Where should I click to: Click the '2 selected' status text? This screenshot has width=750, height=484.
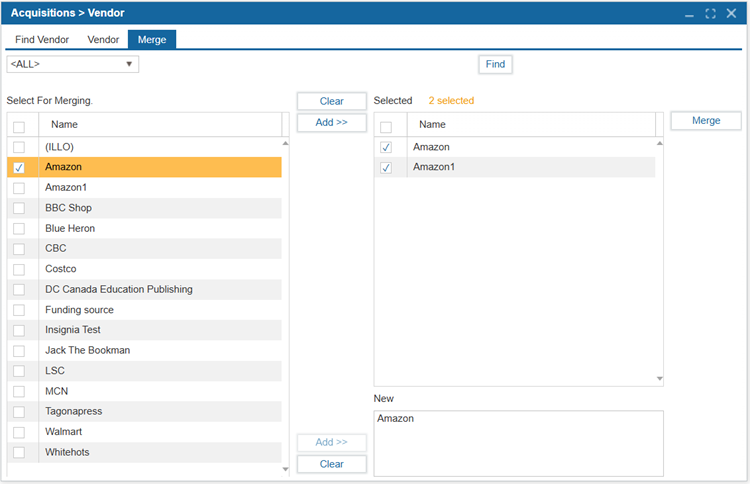451,100
